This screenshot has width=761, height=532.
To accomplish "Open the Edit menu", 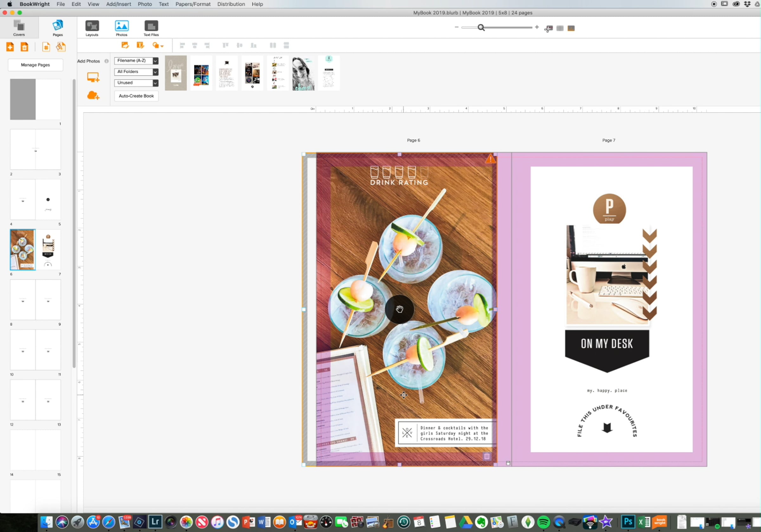I will [76, 4].
